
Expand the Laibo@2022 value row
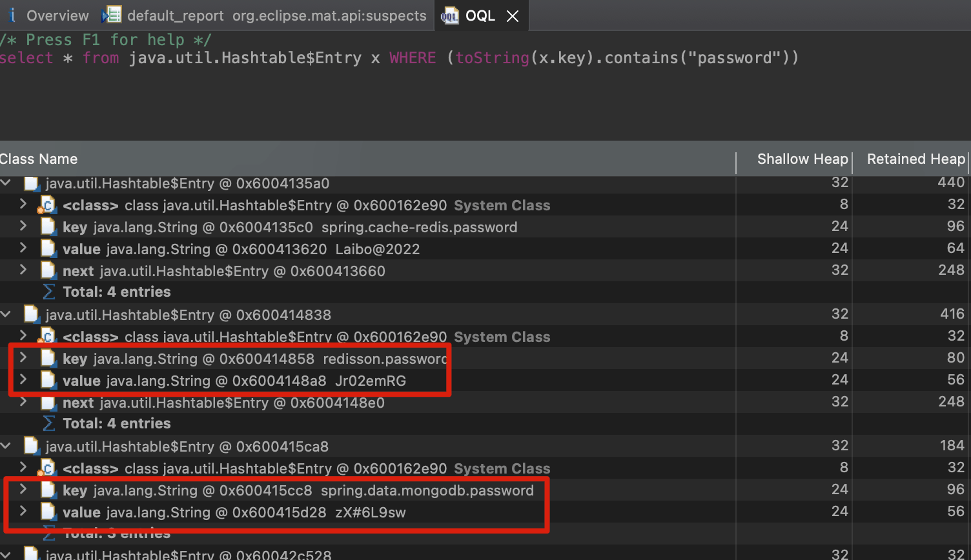pos(23,248)
